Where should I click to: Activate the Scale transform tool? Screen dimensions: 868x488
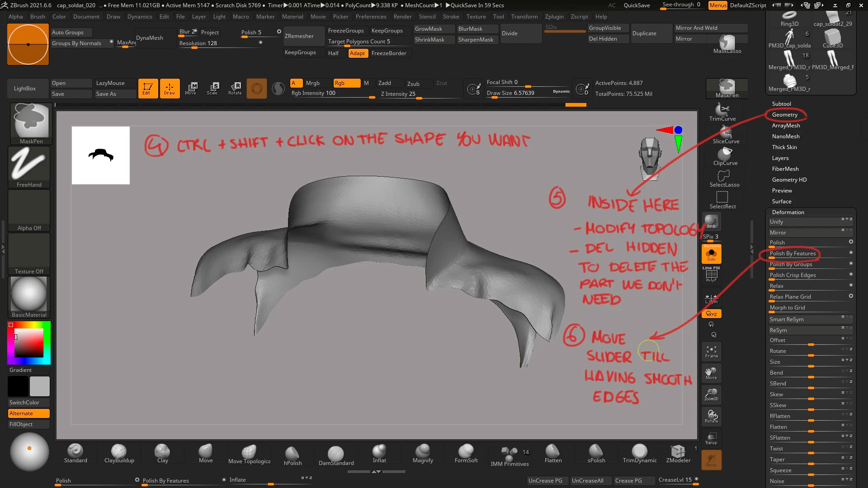click(x=212, y=88)
